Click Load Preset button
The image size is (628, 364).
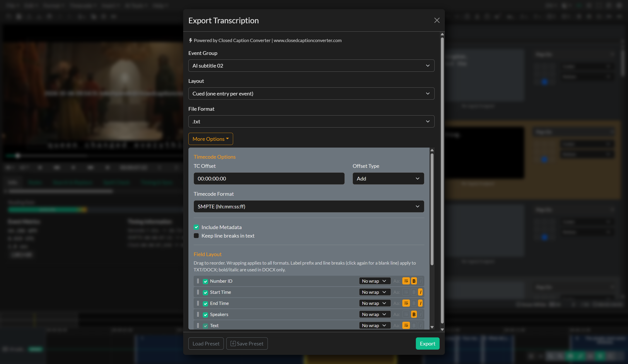coord(206,344)
